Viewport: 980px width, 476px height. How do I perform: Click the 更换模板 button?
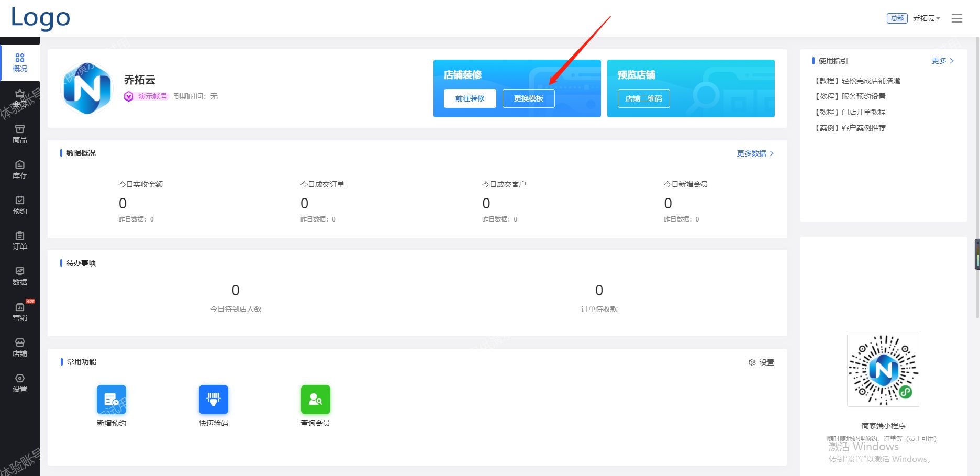[529, 98]
